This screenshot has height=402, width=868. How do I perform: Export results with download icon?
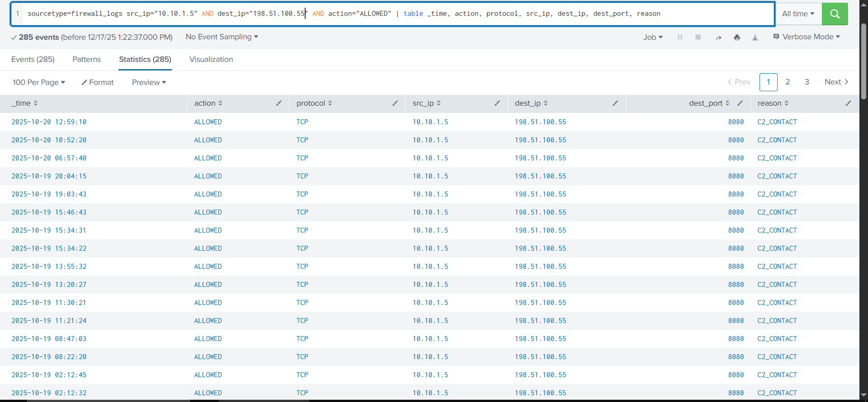pyautogui.click(x=755, y=37)
